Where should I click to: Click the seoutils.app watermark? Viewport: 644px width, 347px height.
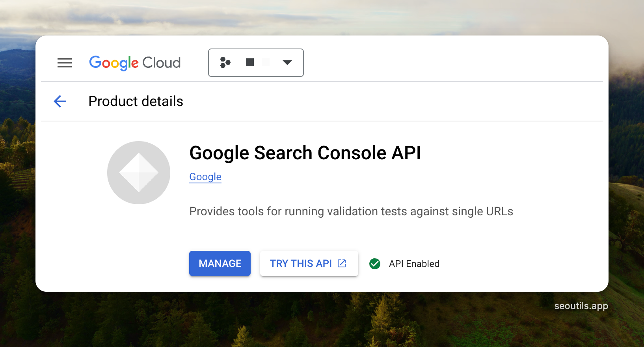tap(581, 306)
